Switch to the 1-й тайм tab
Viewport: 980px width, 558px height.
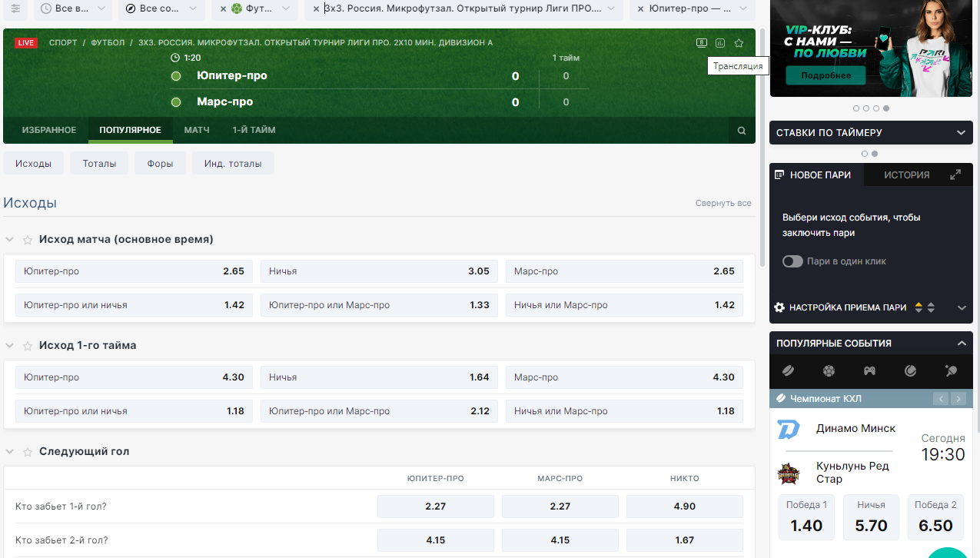[254, 131]
